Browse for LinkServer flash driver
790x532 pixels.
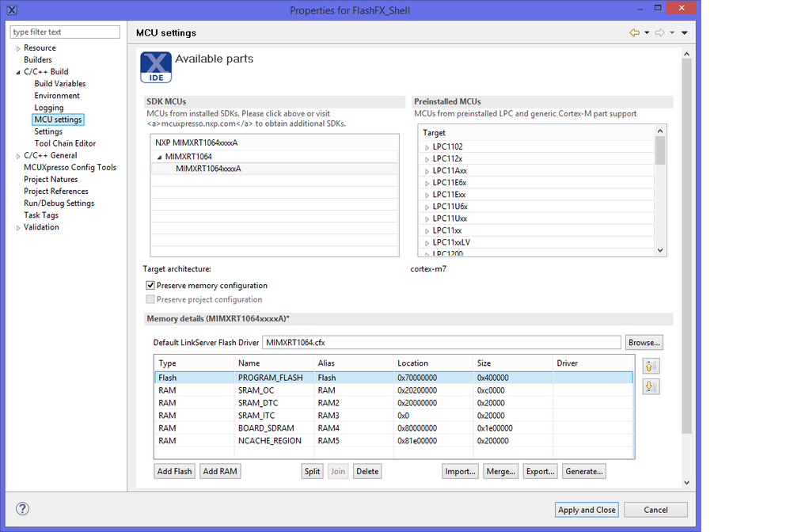coord(644,343)
